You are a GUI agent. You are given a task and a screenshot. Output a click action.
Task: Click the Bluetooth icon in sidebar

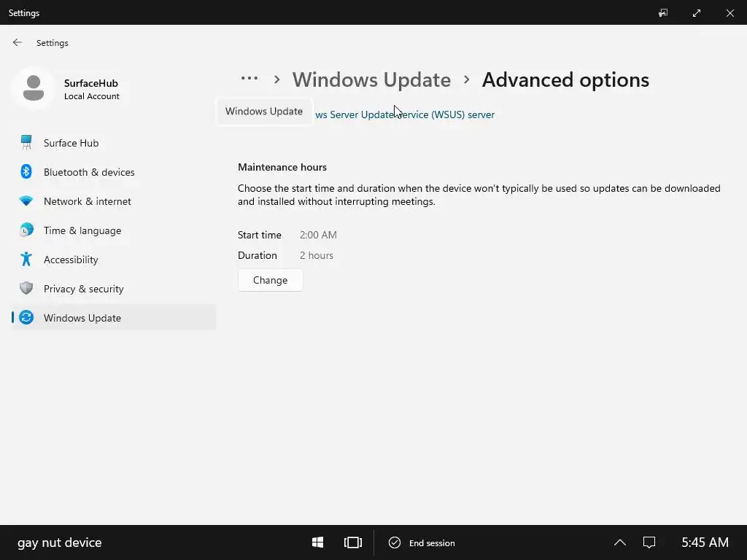tap(26, 171)
